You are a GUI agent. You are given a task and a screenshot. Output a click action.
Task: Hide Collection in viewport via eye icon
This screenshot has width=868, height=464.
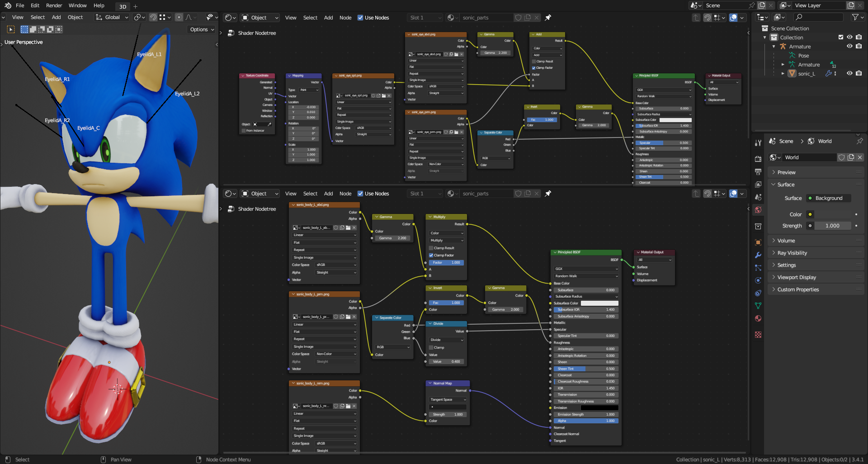[x=850, y=38]
